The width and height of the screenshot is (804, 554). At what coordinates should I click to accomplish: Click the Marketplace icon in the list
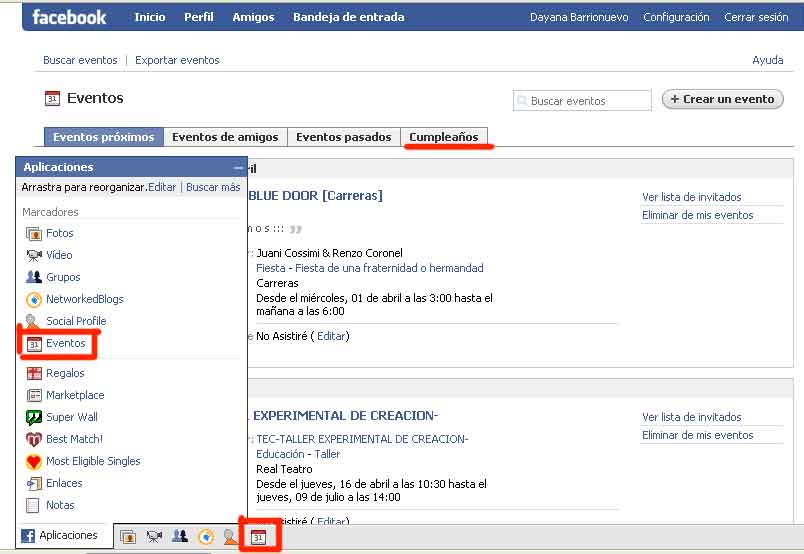point(34,395)
